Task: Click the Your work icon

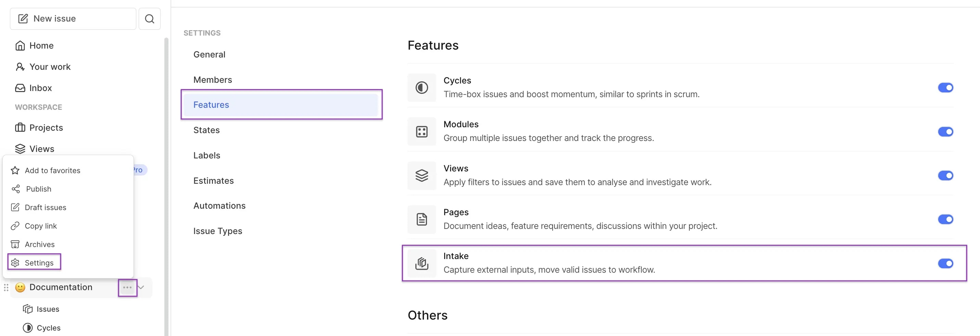Action: tap(20, 66)
